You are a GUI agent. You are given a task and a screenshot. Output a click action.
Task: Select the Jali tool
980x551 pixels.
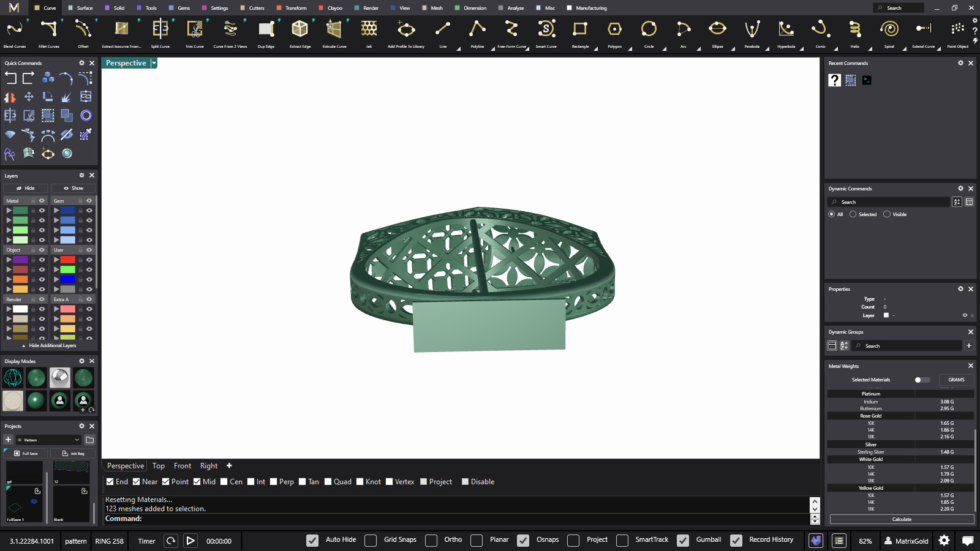point(369,32)
